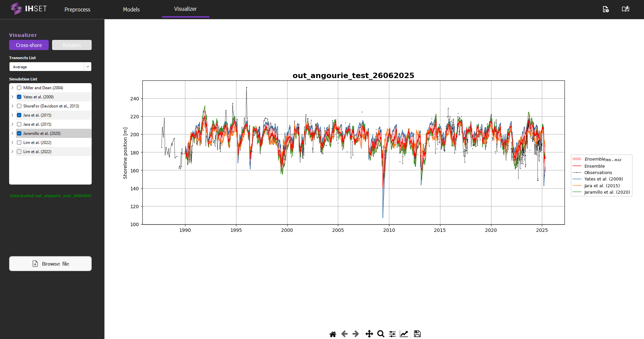Click the save figure floppy disk icon
Image resolution: width=644 pixels, height=339 pixels.
click(417, 334)
